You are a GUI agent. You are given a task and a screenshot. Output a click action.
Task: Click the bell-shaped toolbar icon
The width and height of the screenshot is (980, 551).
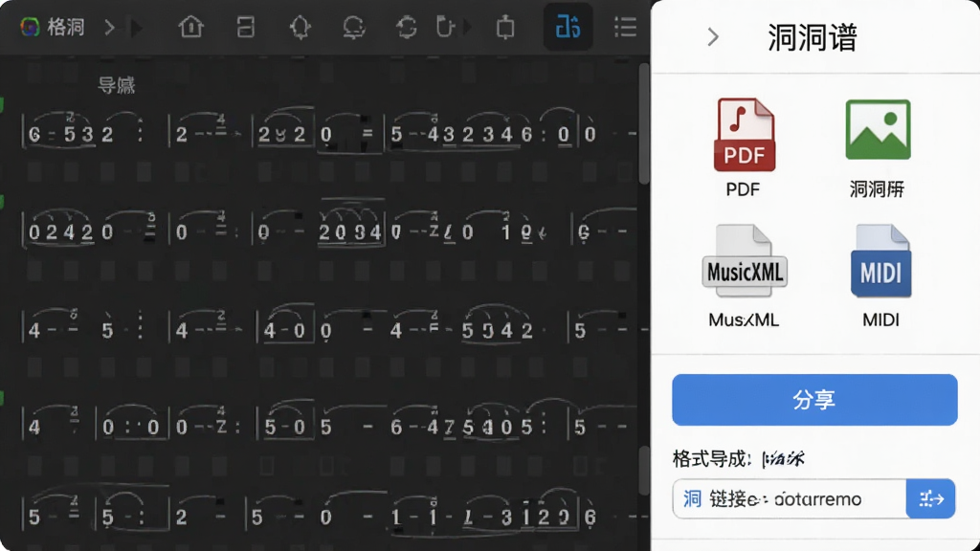click(300, 28)
